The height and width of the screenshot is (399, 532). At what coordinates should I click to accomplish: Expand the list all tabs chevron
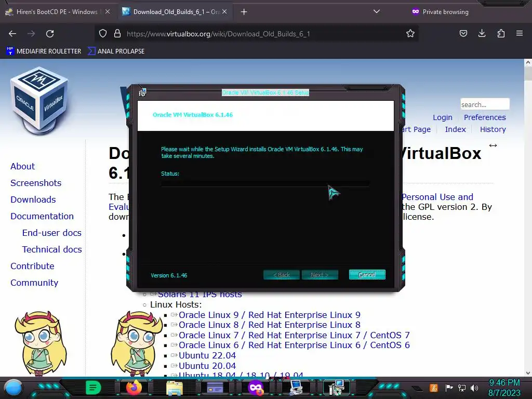pyautogui.click(x=377, y=11)
